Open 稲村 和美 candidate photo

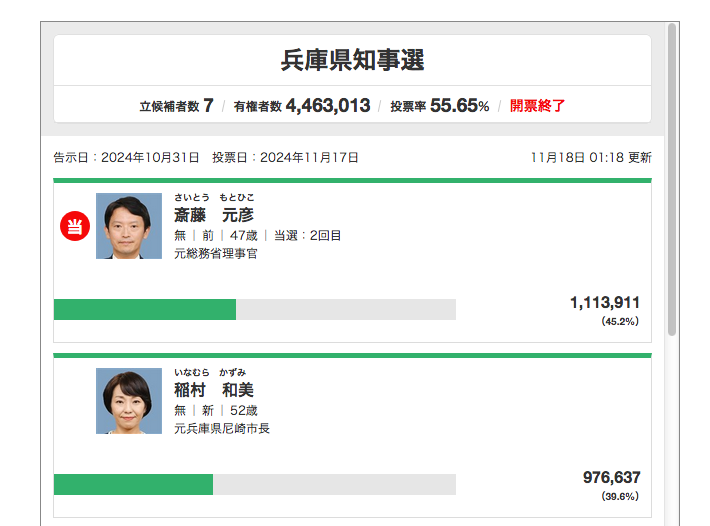pyautogui.click(x=129, y=401)
